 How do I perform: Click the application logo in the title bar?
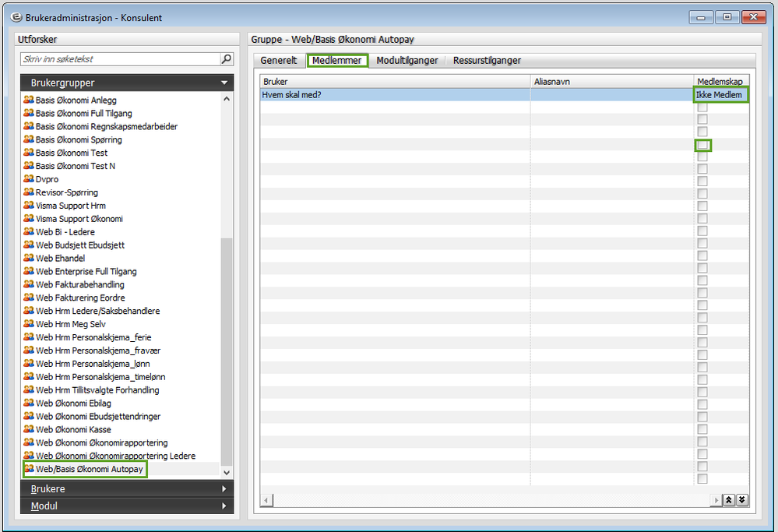[16, 17]
